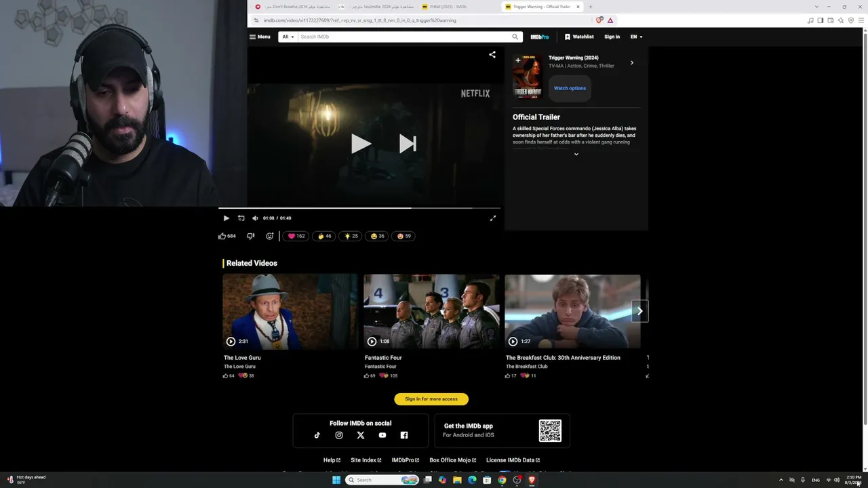Open a new browser tab
This screenshot has height=488, width=868.
[x=590, y=7]
